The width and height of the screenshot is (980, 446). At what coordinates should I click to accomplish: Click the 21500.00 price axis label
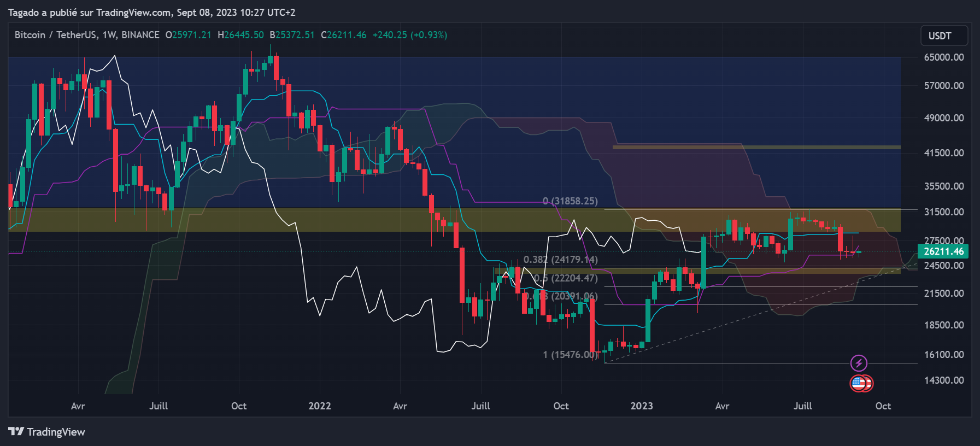pos(944,294)
